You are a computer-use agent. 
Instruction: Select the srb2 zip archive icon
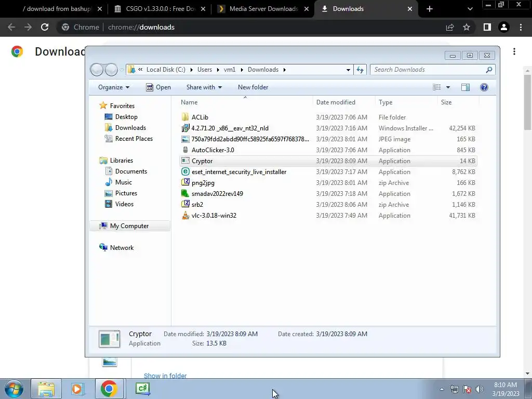185,204
